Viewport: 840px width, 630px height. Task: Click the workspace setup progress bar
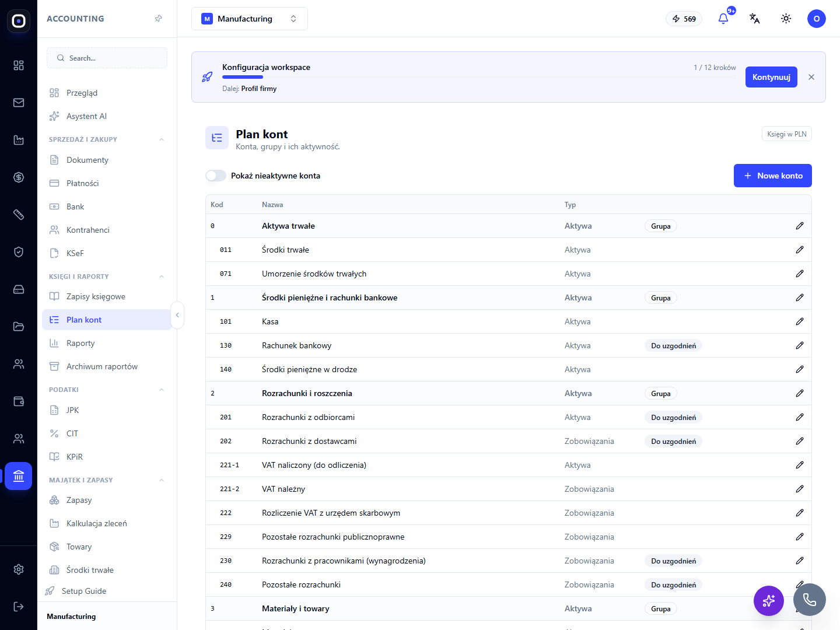479,77
